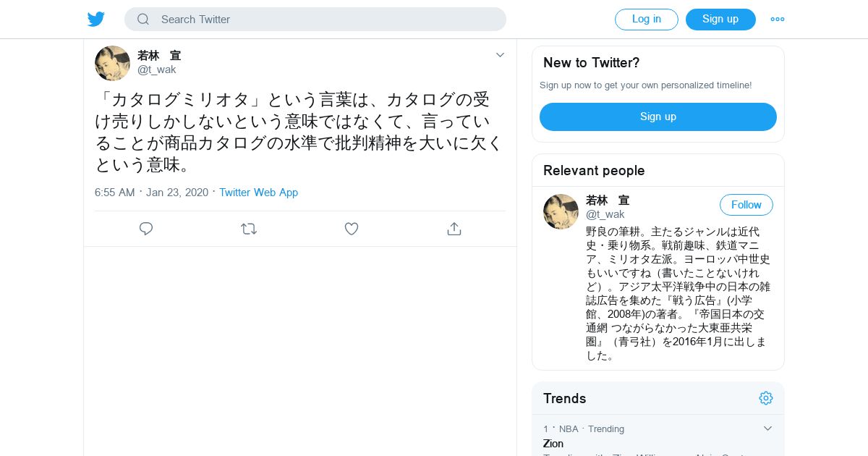This screenshot has width=868, height=456.
Task: Open the @t_wak handle on tweet
Action: pos(157,69)
